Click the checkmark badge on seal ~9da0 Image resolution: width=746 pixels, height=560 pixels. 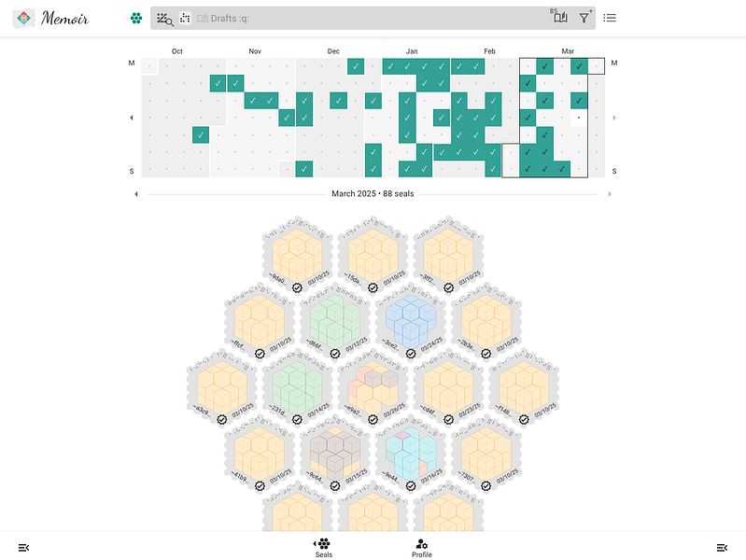(297, 287)
